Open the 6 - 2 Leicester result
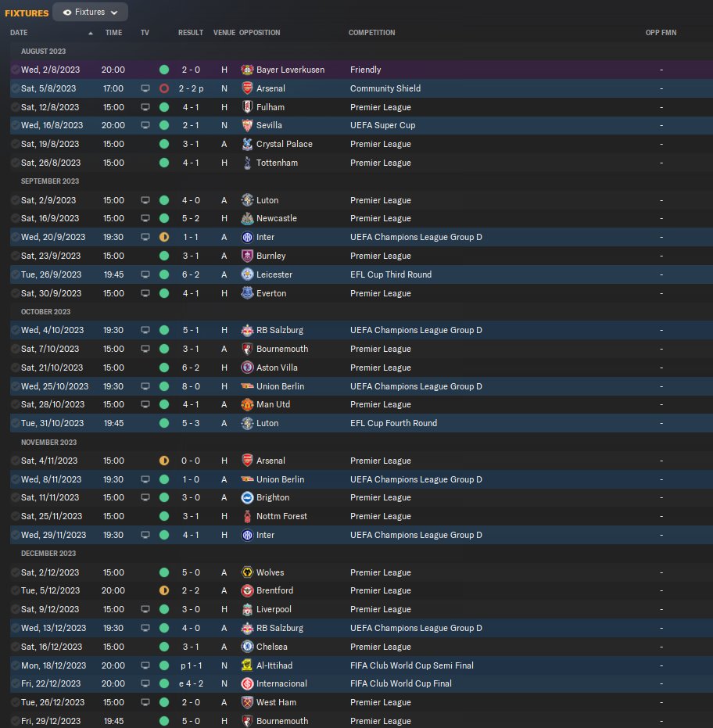 (x=191, y=274)
